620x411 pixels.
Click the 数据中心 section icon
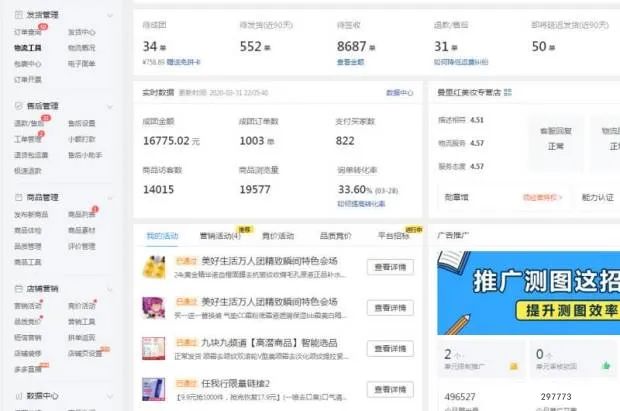18,396
